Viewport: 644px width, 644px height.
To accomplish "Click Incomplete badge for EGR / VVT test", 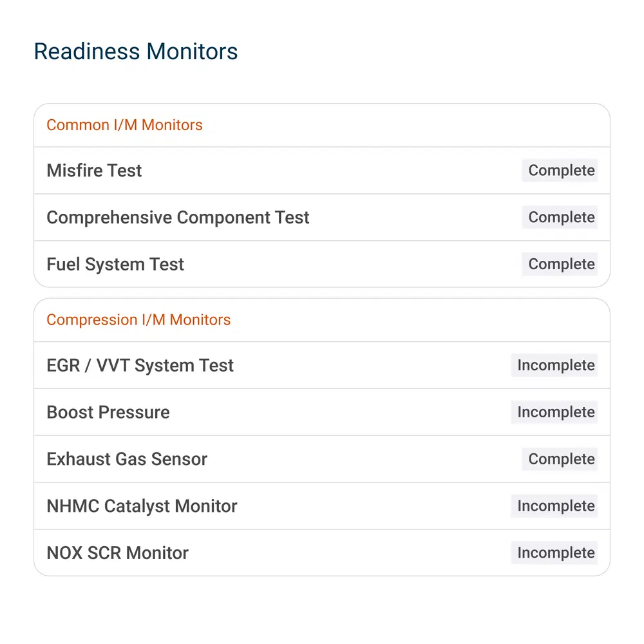I will (x=554, y=365).
